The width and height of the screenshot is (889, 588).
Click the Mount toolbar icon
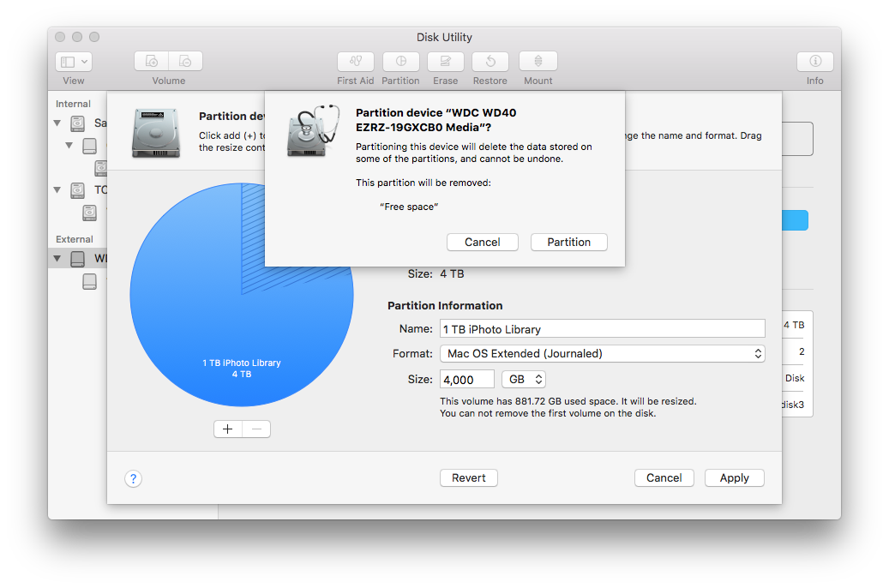click(538, 61)
